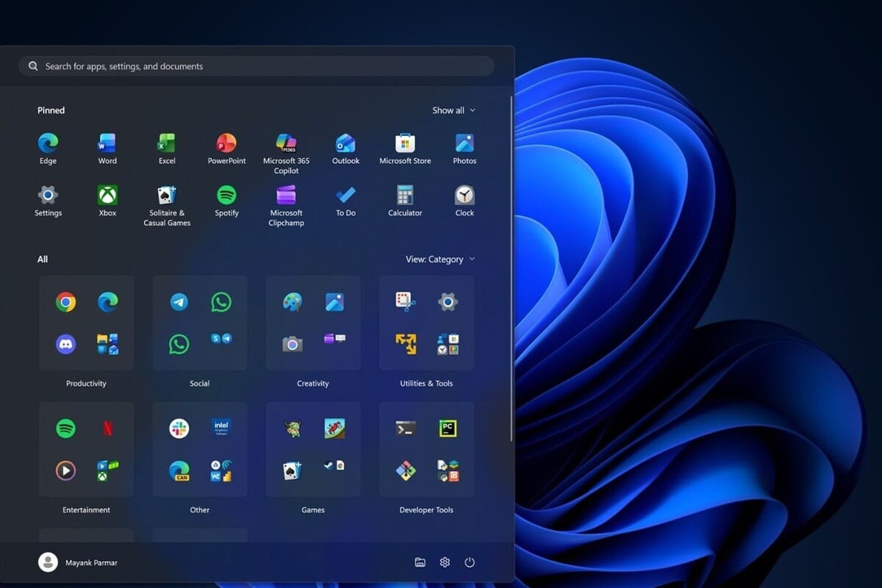882x588 pixels.
Task: Open Discord in the Productivity category
Action: click(x=65, y=344)
